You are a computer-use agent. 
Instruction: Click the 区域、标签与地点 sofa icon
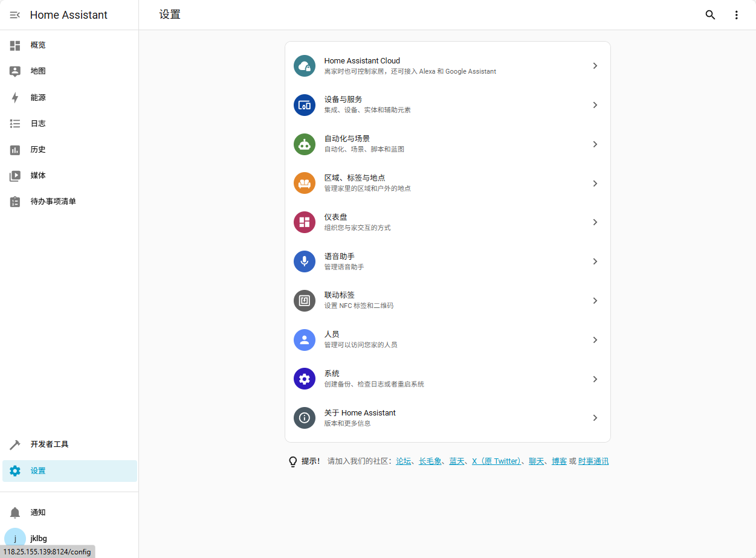click(305, 183)
